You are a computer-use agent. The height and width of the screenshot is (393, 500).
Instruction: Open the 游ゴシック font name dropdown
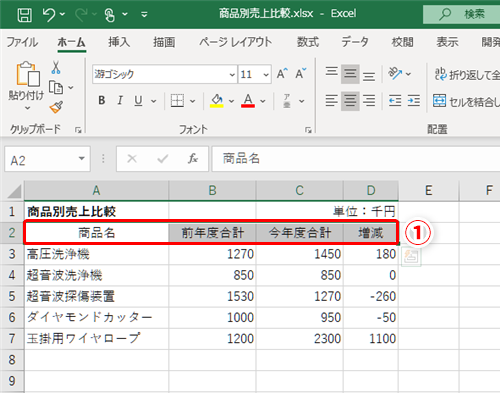pyautogui.click(x=232, y=74)
